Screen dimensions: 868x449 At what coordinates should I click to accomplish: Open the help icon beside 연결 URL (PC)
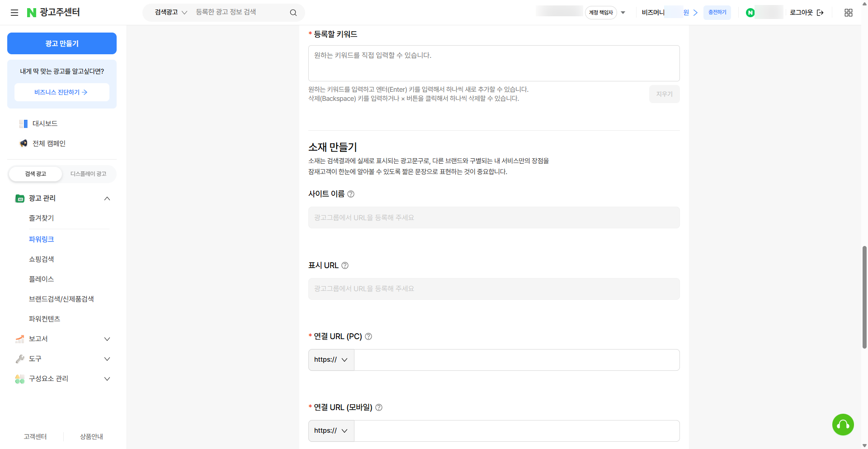tap(368, 336)
